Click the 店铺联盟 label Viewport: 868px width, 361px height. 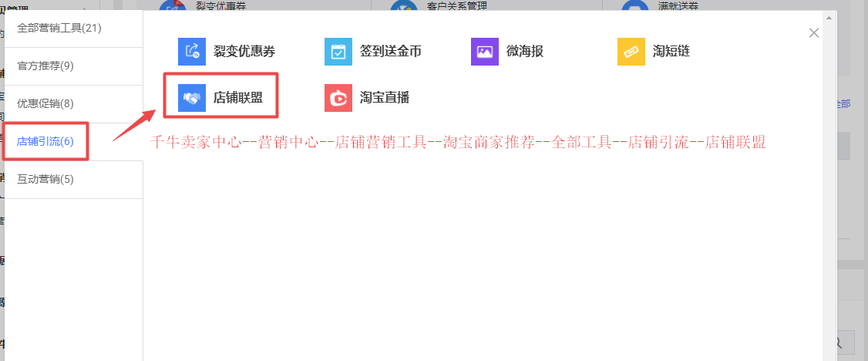(238, 98)
